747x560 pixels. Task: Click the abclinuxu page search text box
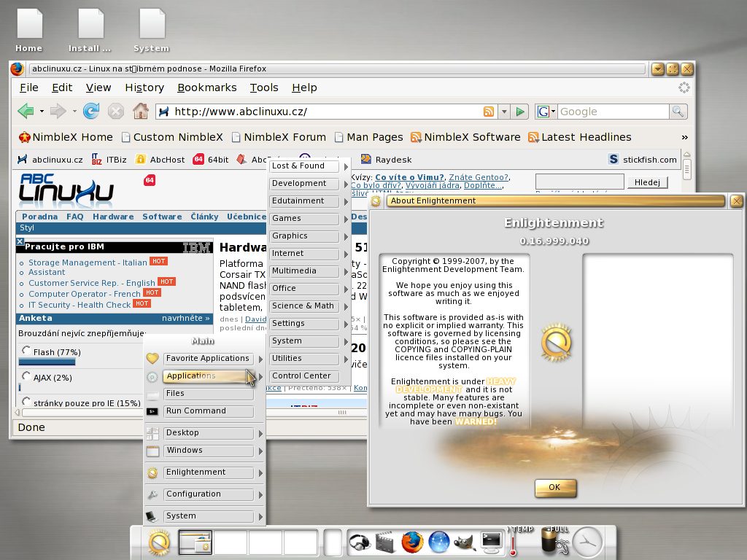click(579, 182)
